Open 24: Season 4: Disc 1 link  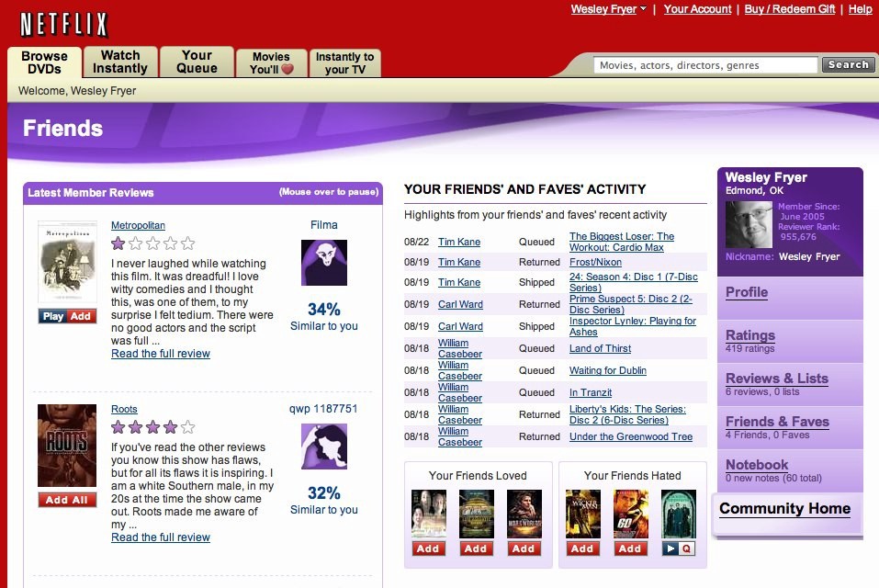click(x=634, y=282)
